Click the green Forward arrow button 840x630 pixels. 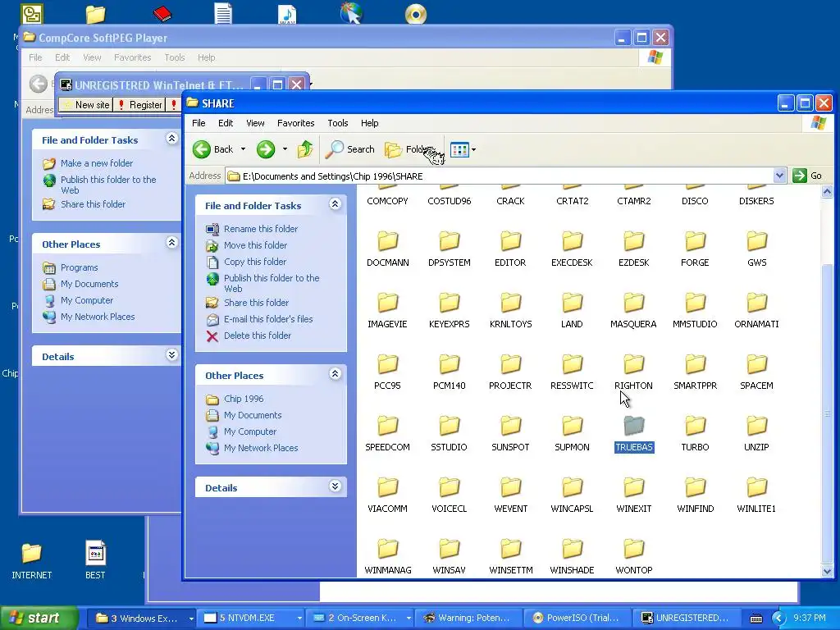pos(266,149)
